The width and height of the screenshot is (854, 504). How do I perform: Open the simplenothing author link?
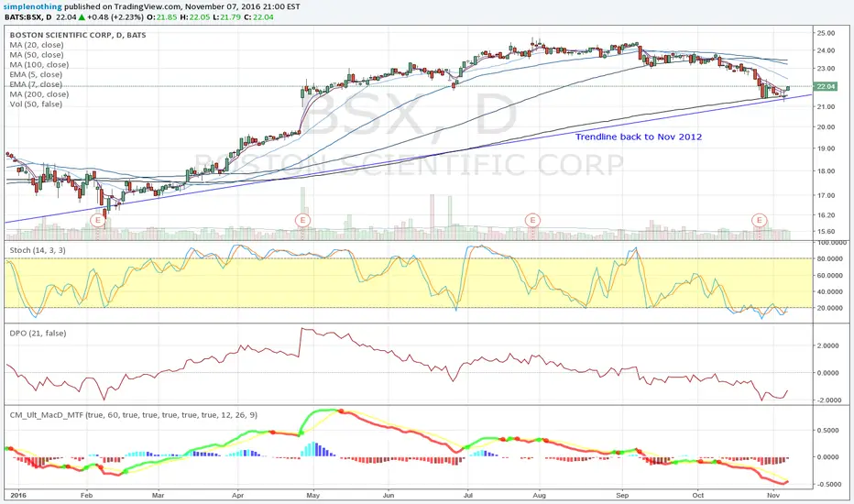tap(32, 7)
